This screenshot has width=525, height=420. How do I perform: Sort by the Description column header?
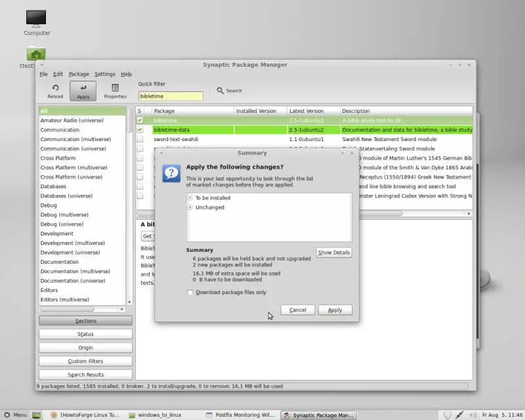(406, 111)
